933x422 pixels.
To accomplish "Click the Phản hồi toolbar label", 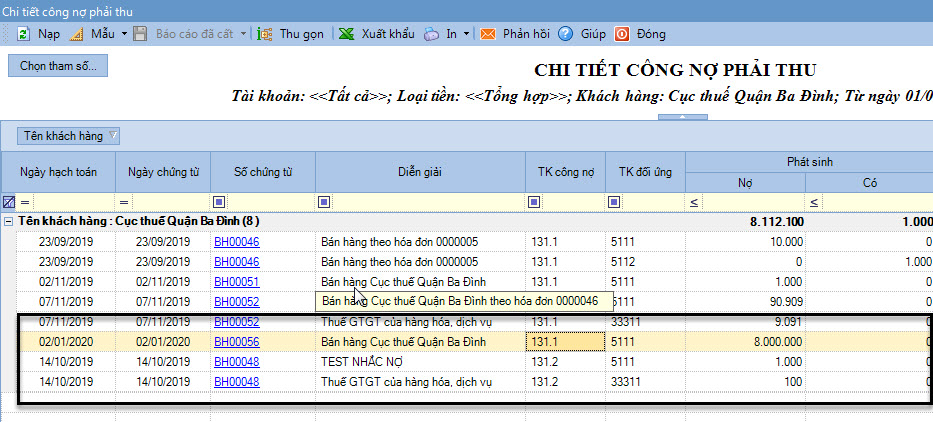I will tap(526, 34).
